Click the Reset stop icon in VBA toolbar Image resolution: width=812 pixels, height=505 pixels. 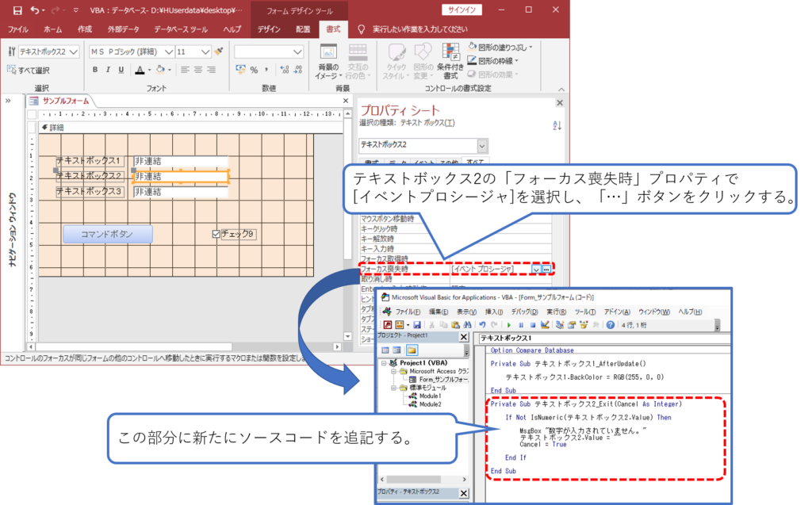(x=532, y=325)
